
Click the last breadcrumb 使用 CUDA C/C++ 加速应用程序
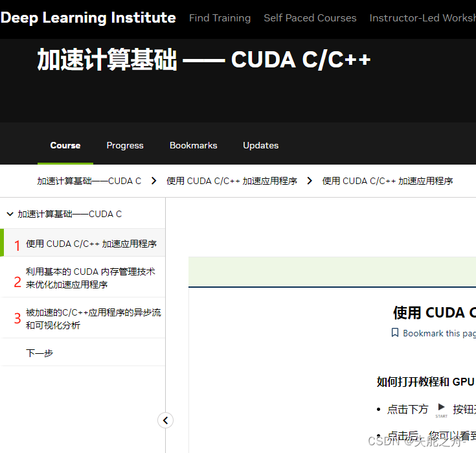point(387,181)
